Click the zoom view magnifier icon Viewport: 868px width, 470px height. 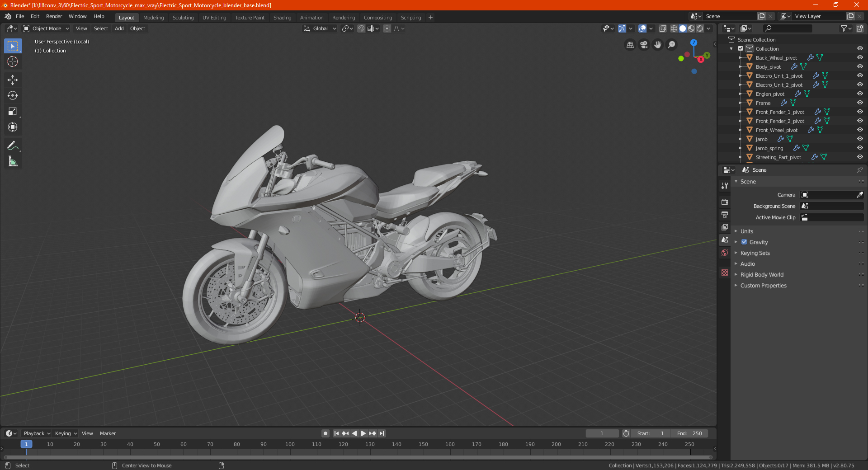click(672, 45)
